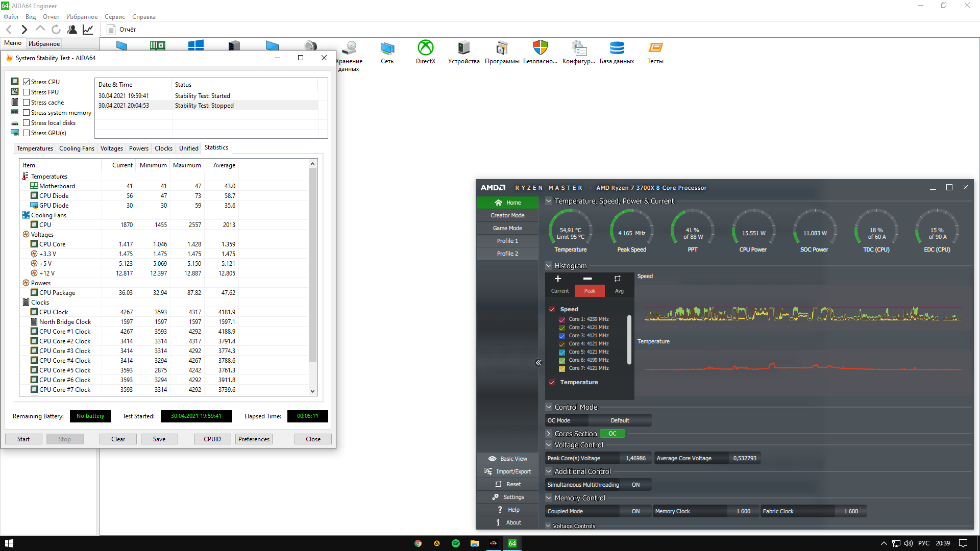Open the Сервис menu
Screen dimensions: 980x551
114,17
